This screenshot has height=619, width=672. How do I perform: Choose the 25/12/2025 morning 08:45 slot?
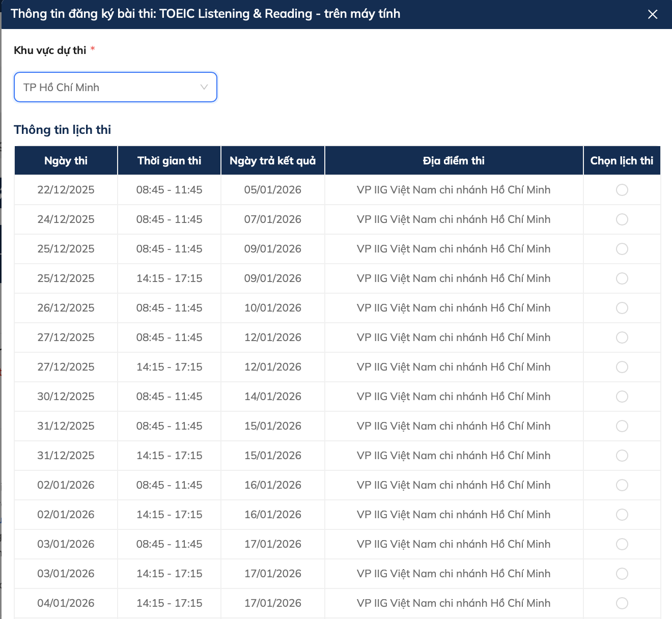[x=622, y=249]
